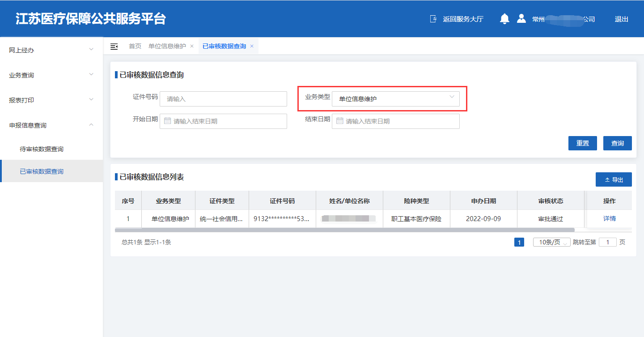The width and height of the screenshot is (644, 337).
Task: Switch to the 首页 tab
Action: point(135,46)
